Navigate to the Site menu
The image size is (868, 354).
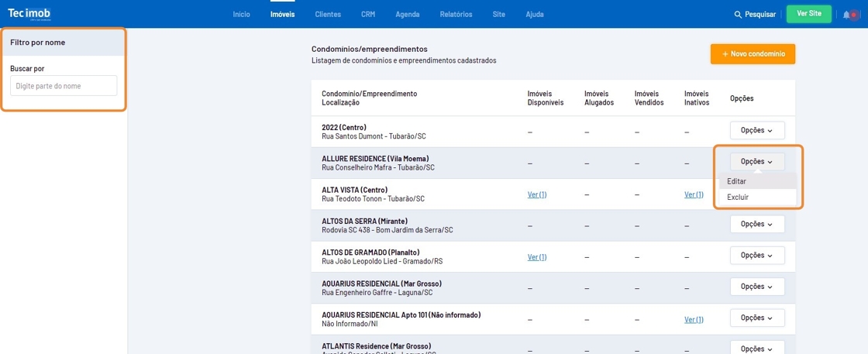498,15
